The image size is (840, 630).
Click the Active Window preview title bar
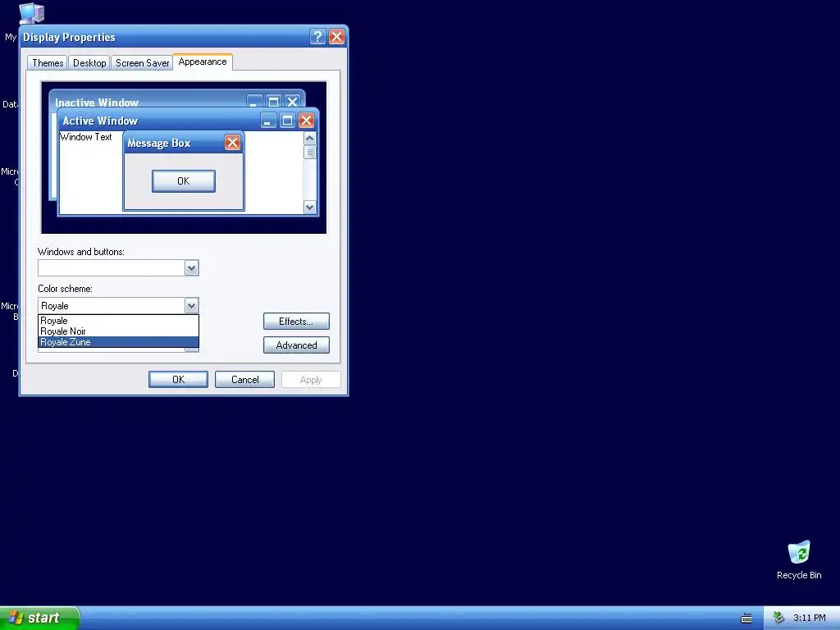(188, 121)
